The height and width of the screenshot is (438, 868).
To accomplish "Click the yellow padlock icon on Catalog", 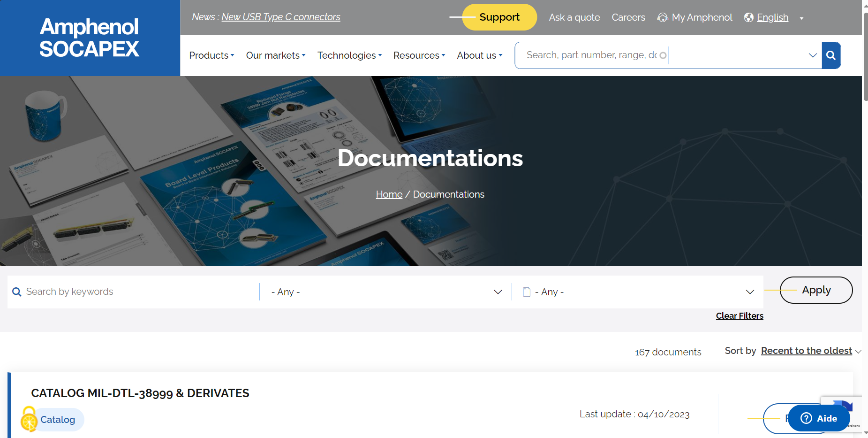I will pyautogui.click(x=29, y=419).
